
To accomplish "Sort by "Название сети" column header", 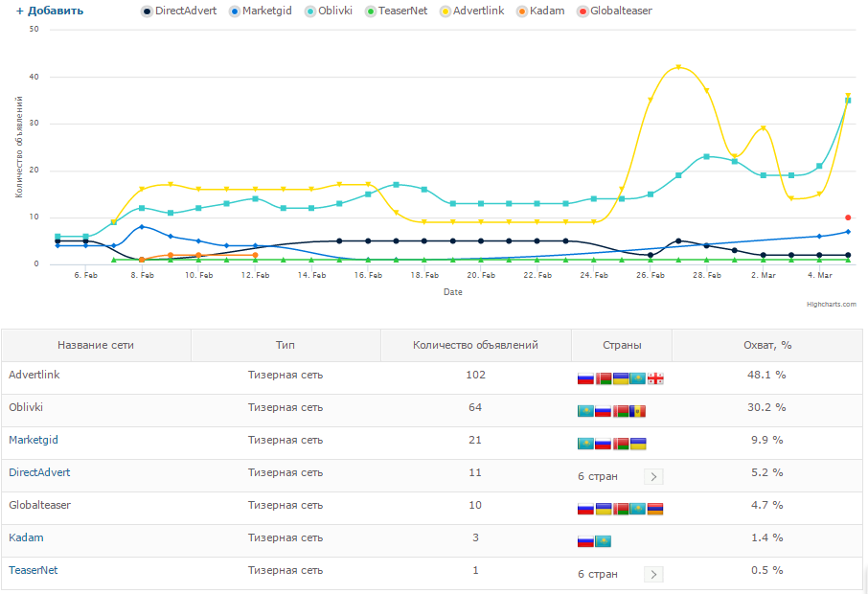I will click(96, 346).
